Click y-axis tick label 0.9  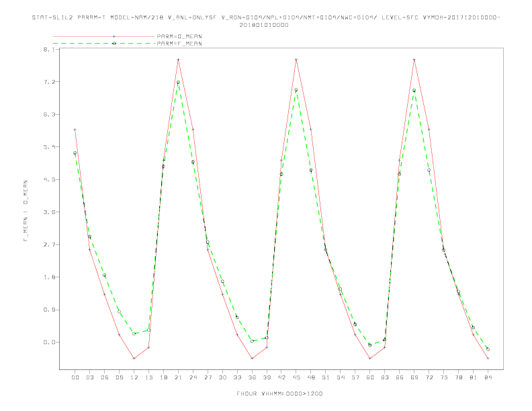[x=48, y=310]
